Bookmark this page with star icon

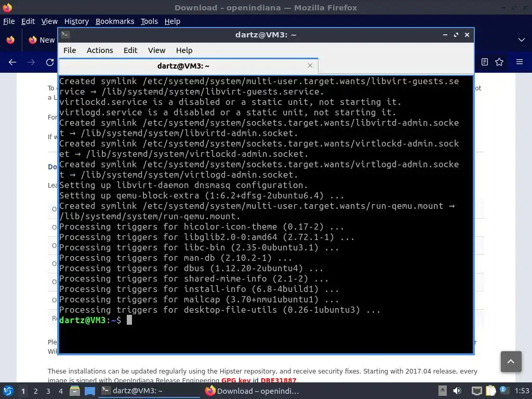pyautogui.click(x=499, y=62)
